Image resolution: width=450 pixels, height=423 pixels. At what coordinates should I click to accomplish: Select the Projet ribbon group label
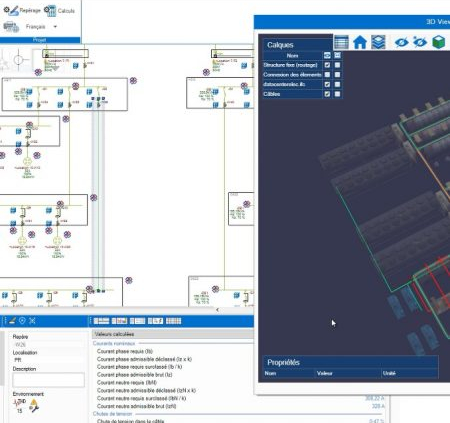pos(39,40)
